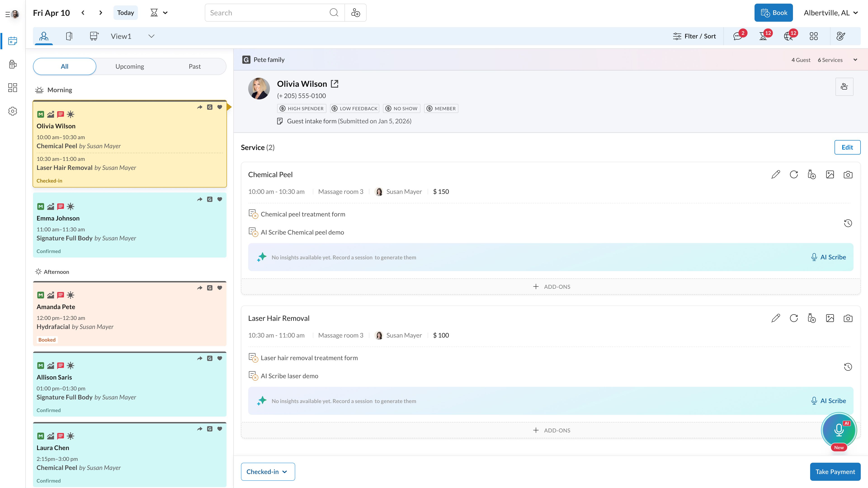Screen dimensions: 868x488
Task: Click the Book button
Action: point(773,13)
